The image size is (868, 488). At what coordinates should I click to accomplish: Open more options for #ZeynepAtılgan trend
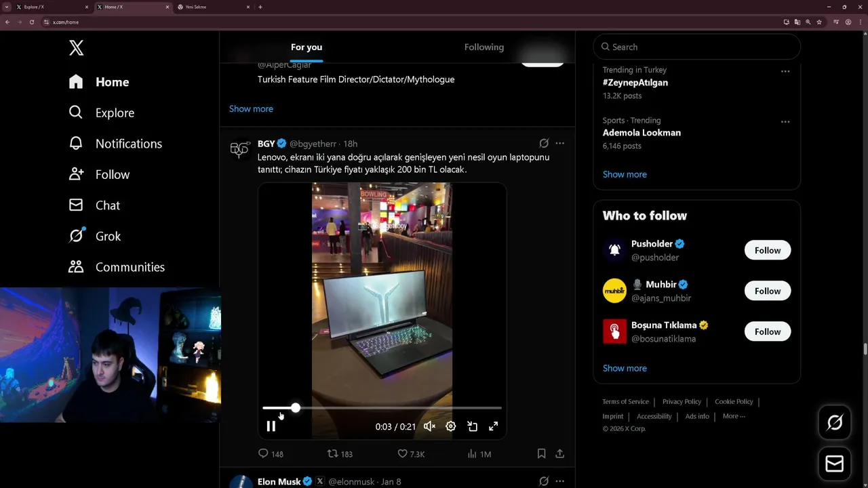785,71
